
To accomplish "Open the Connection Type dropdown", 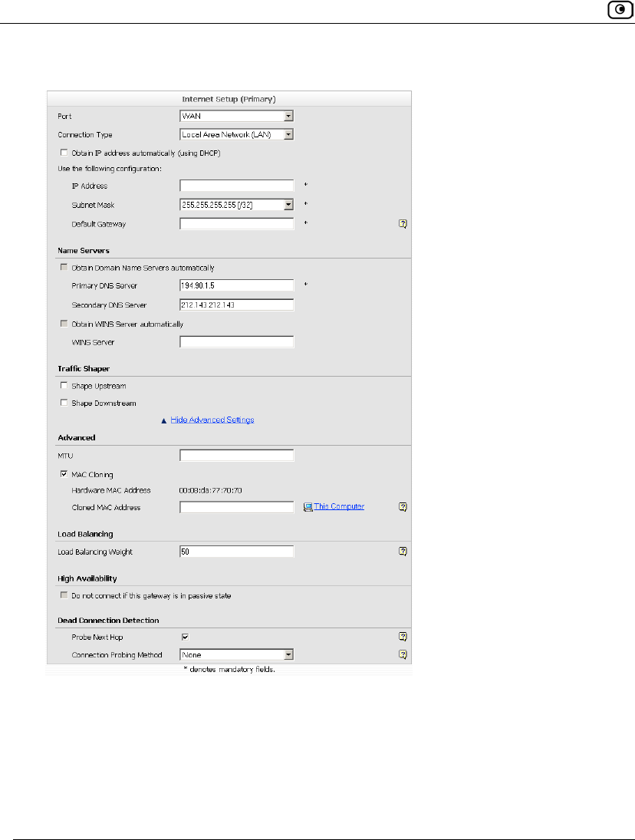I will pos(237,134).
